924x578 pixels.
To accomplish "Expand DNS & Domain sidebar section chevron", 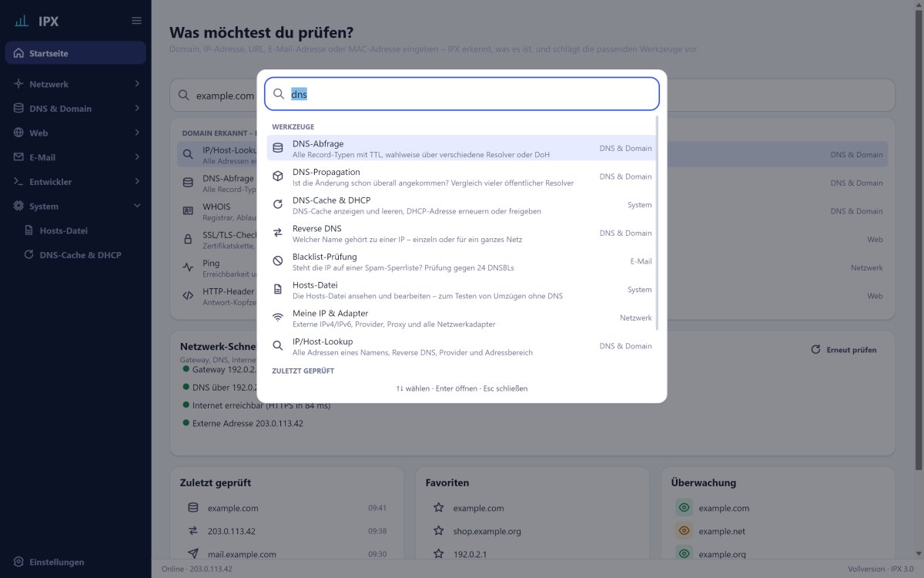I will tap(137, 109).
